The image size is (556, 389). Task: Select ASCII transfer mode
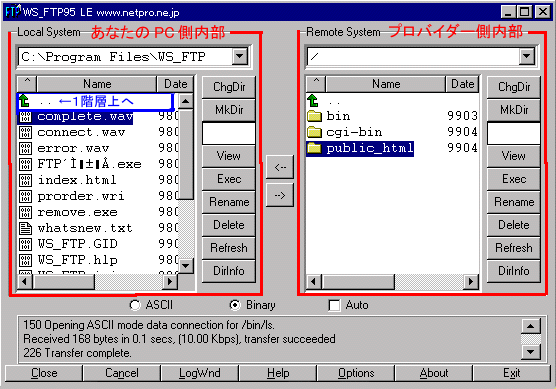click(x=135, y=305)
